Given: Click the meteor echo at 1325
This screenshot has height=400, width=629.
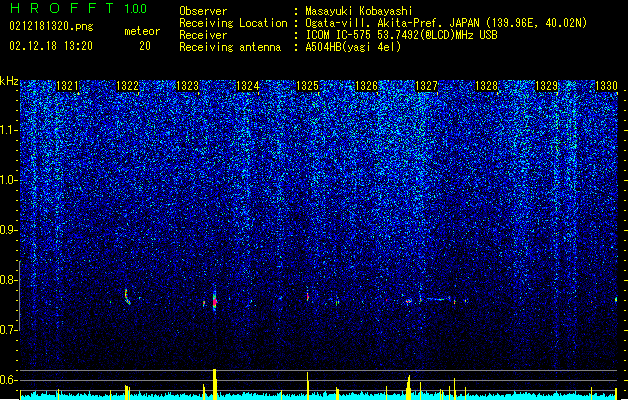Looking at the screenshot, I should point(308,296).
